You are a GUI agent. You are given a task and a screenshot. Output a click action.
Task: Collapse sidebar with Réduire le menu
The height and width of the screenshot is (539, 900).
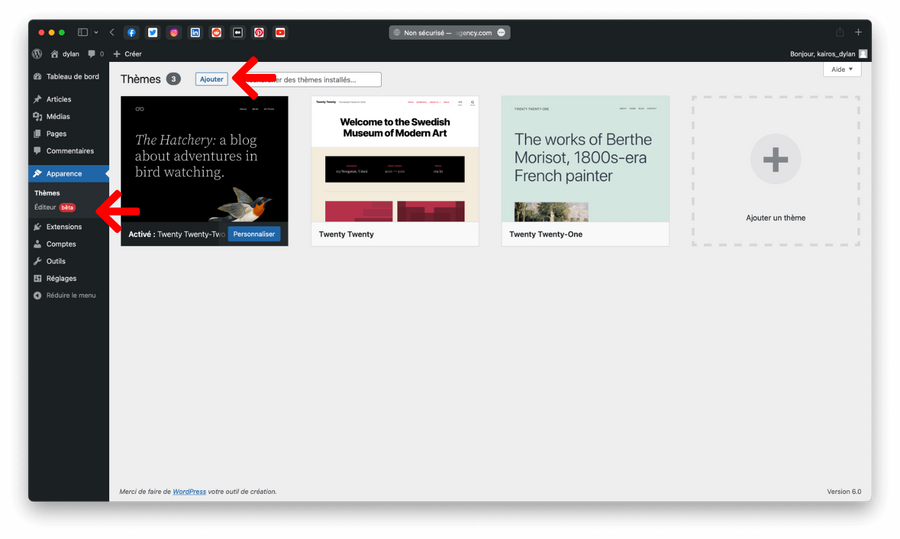pyautogui.click(x=68, y=296)
